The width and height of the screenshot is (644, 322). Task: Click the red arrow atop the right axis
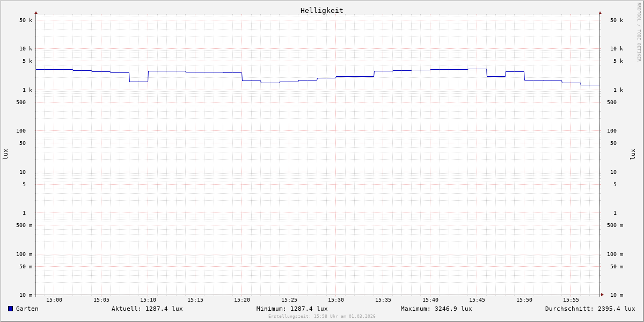coord(600,13)
